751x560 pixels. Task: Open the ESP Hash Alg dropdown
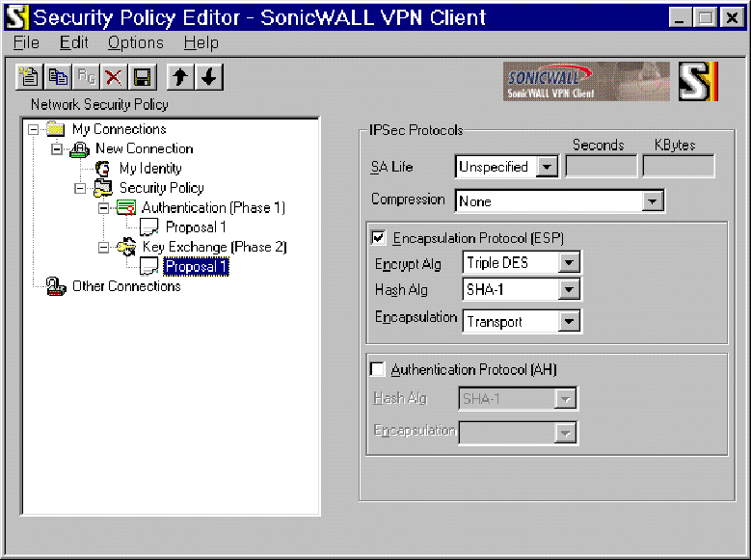tap(569, 289)
